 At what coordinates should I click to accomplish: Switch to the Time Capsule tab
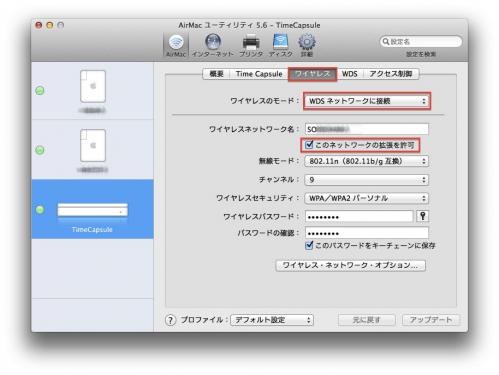tap(259, 74)
